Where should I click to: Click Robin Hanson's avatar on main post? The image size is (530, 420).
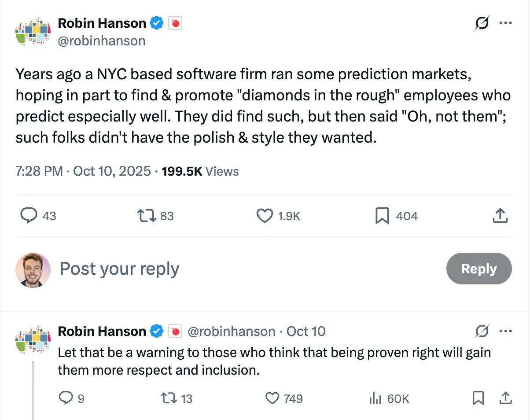[x=33, y=32]
